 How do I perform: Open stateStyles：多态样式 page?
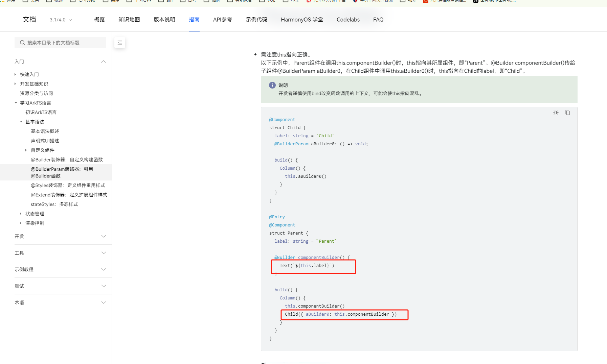coord(54,204)
